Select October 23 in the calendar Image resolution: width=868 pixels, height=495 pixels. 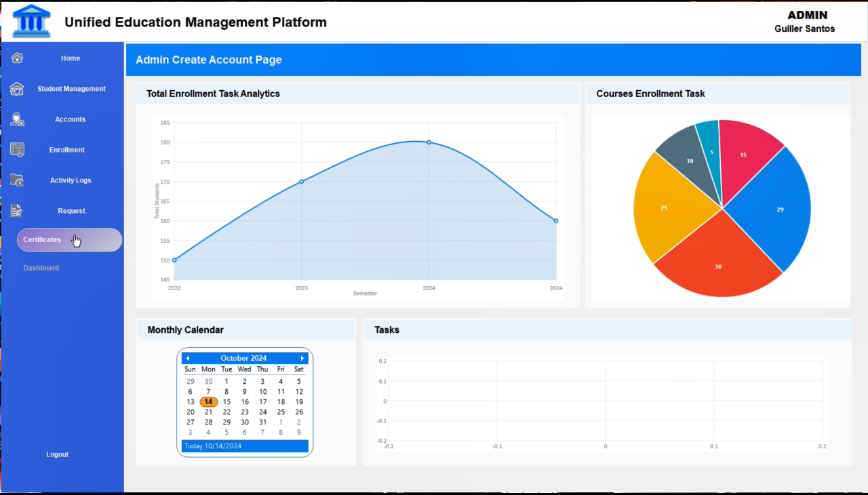245,412
